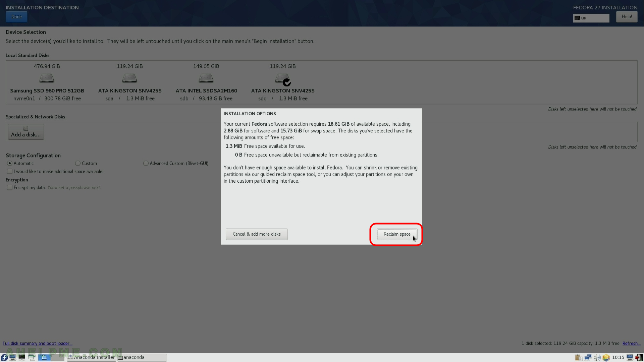Screen dimensions: 644x362
Task: Click the 300.78 GiB free text
Action: [x=63, y=99]
